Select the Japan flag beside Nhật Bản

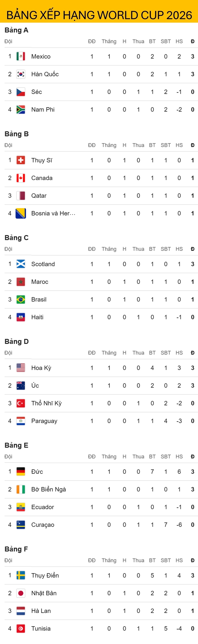point(21,593)
